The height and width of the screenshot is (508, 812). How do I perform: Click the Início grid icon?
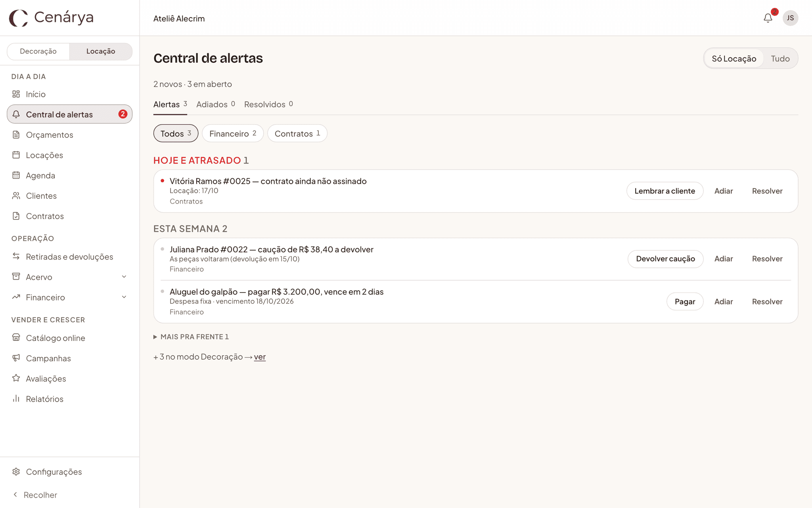[16, 94]
